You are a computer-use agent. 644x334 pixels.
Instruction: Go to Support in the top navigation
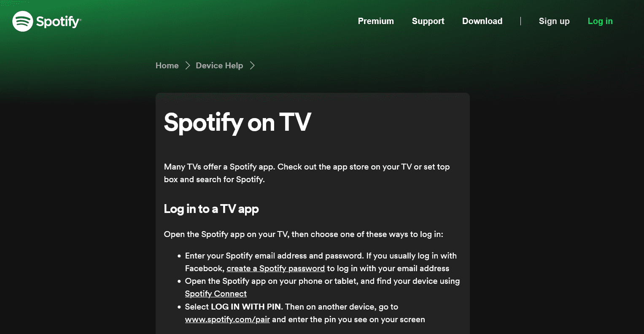point(428,21)
